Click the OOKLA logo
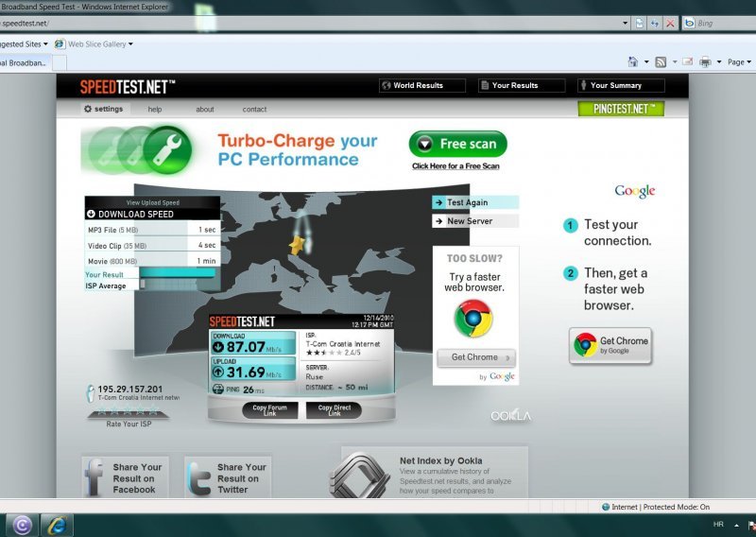This screenshot has height=537, width=756. (510, 416)
